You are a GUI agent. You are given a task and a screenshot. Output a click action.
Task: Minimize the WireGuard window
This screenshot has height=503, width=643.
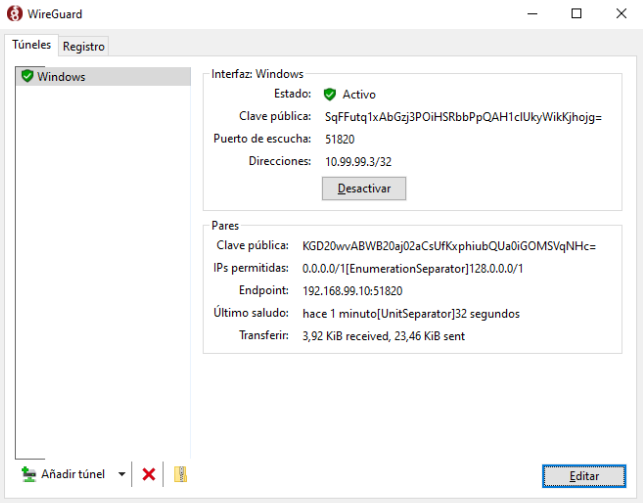tap(529, 14)
